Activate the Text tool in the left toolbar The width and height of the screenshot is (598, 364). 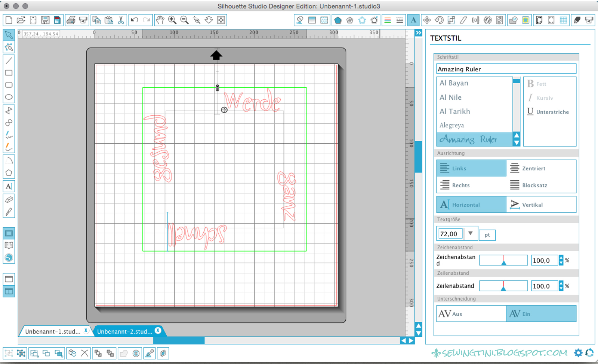coord(9,186)
